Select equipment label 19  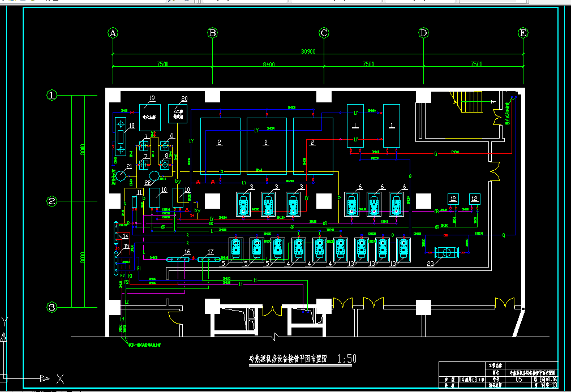tap(152, 98)
